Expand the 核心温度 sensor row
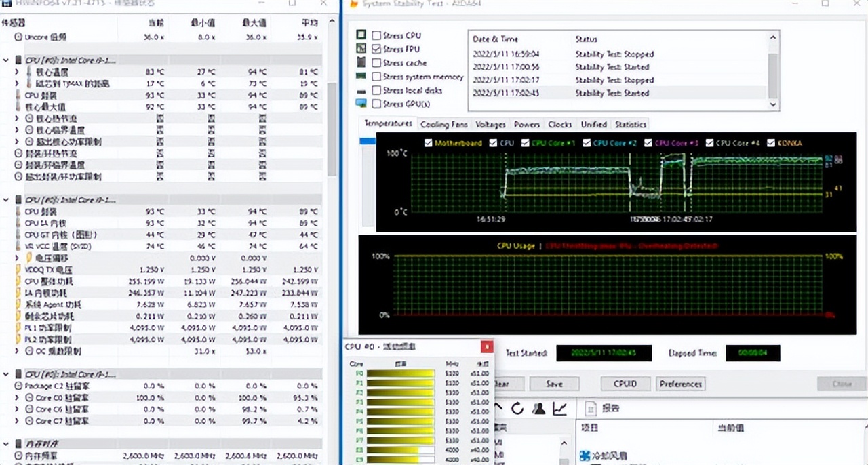This screenshot has width=868, height=465. [18, 72]
